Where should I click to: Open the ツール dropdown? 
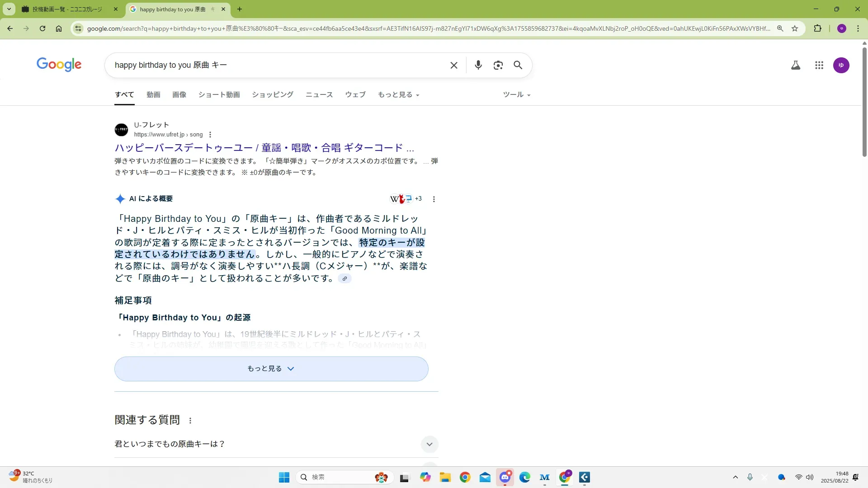click(x=516, y=94)
